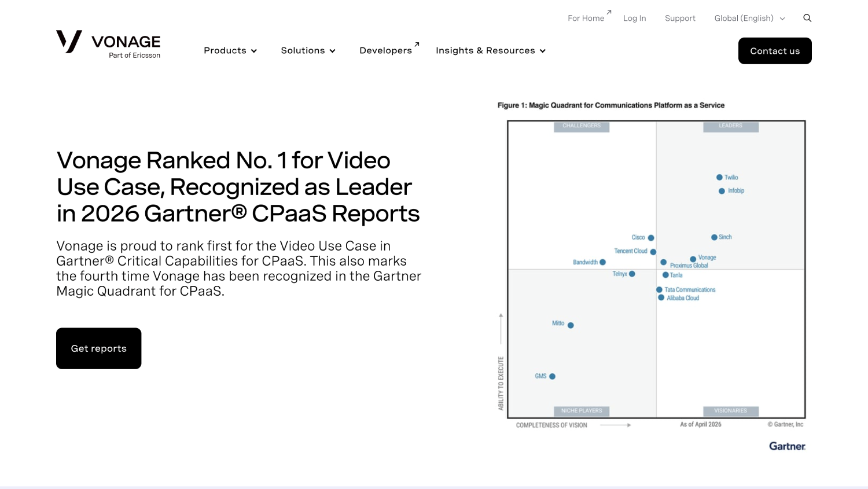This screenshot has width=868, height=489.
Task: Open the Support page
Action: pos(680,19)
